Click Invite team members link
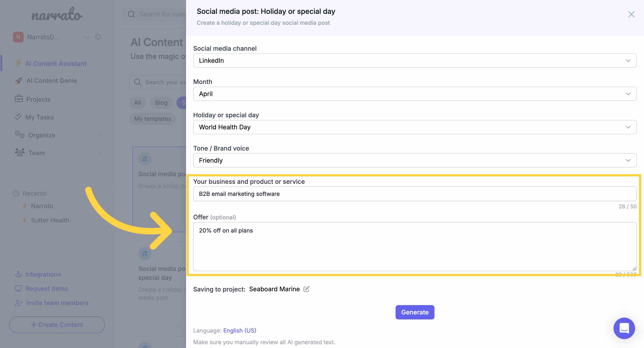This screenshot has width=644, height=348. point(57,303)
